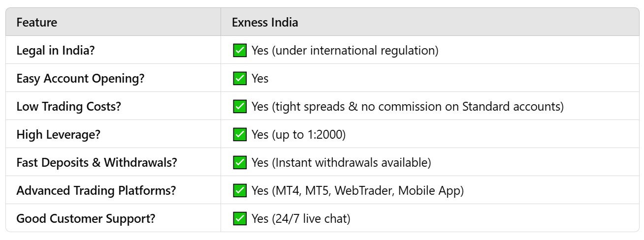Click the checkmark icon next to High Leverage answer
Viewport: 644px width, 240px height.
coord(240,134)
